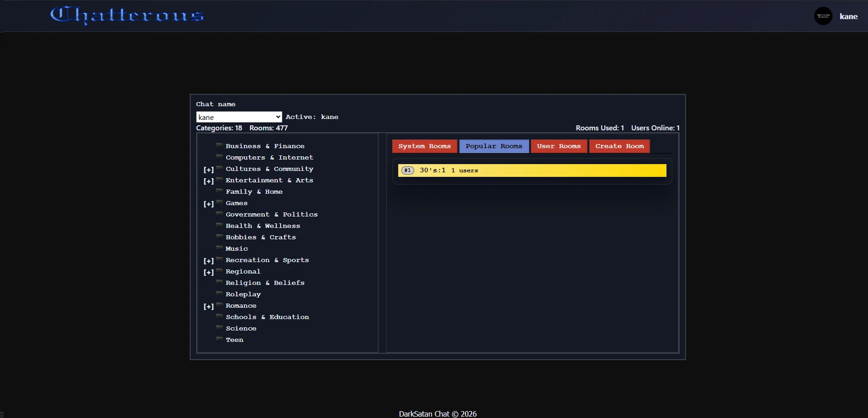Expand the Games category
The width and height of the screenshot is (868, 418).
208,204
